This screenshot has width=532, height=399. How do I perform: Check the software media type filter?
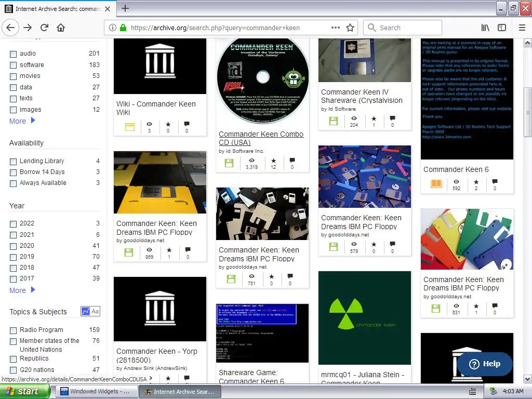pos(13,65)
